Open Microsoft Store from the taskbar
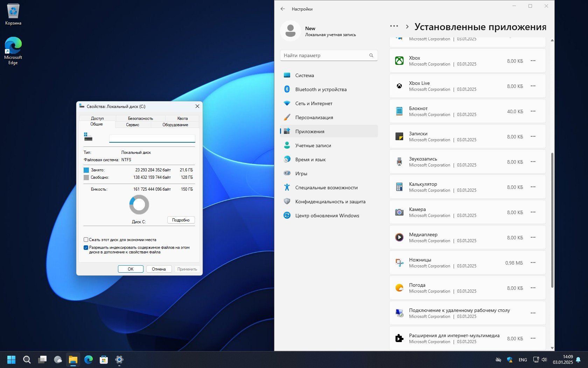This screenshot has height=368, width=588. click(104, 360)
